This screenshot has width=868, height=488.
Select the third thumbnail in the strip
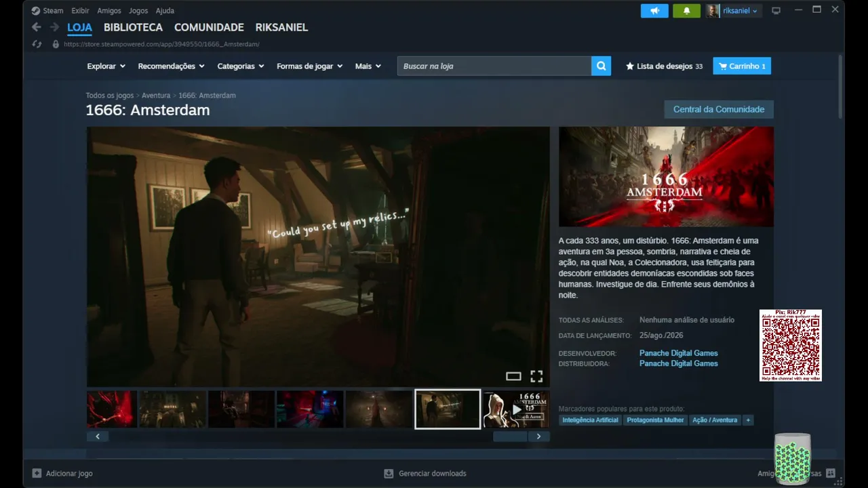coord(241,409)
